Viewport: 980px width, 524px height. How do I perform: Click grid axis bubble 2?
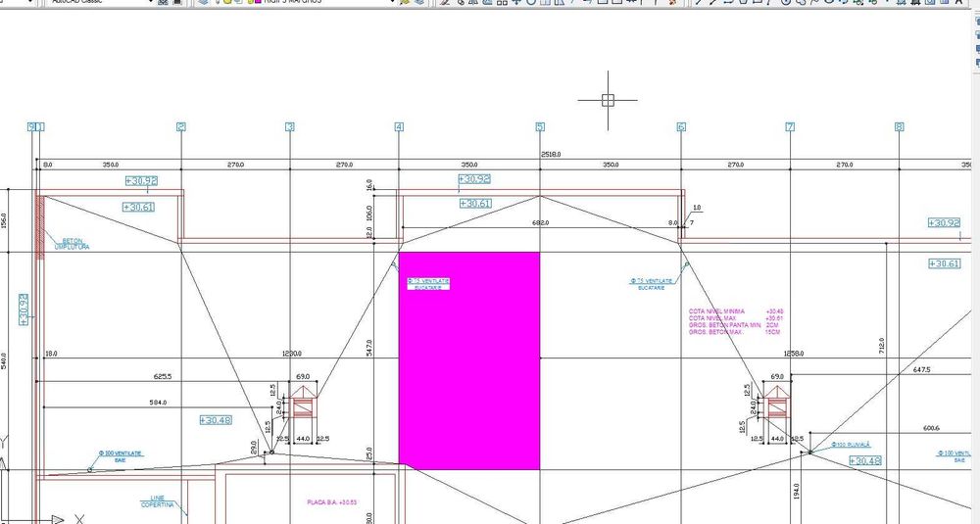pos(181,126)
